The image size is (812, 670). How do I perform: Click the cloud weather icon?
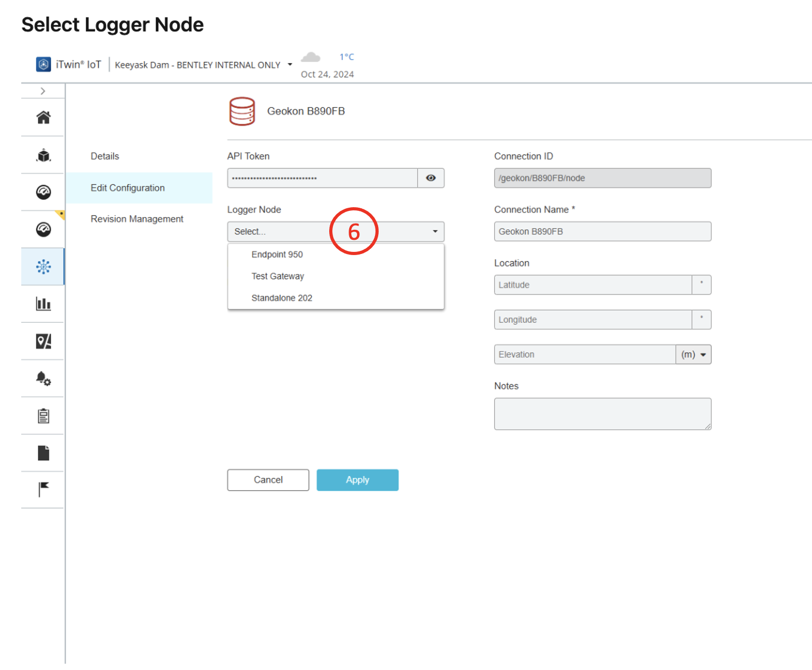click(311, 57)
